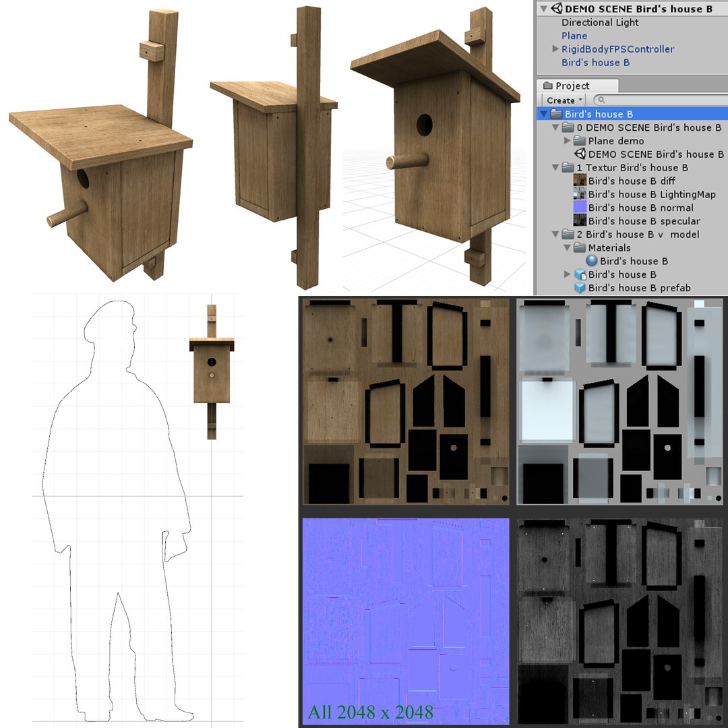Click the Unity logo icon in the hierarchy header
Screen dimensions: 728x728
557,8
